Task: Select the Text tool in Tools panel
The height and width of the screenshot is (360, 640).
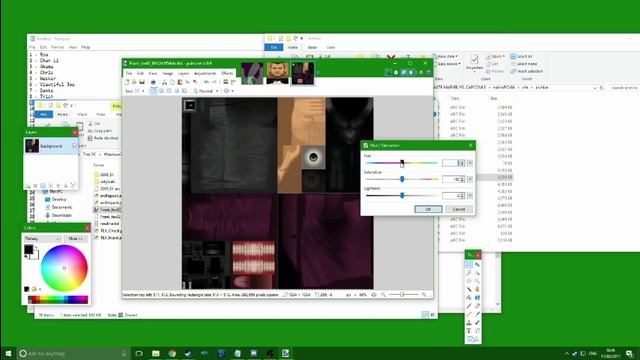Action: (x=469, y=331)
